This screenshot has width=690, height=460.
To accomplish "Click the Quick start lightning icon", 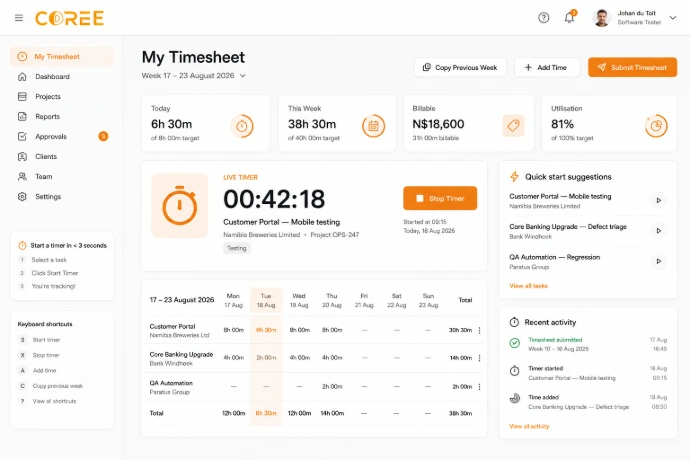I will tap(514, 177).
